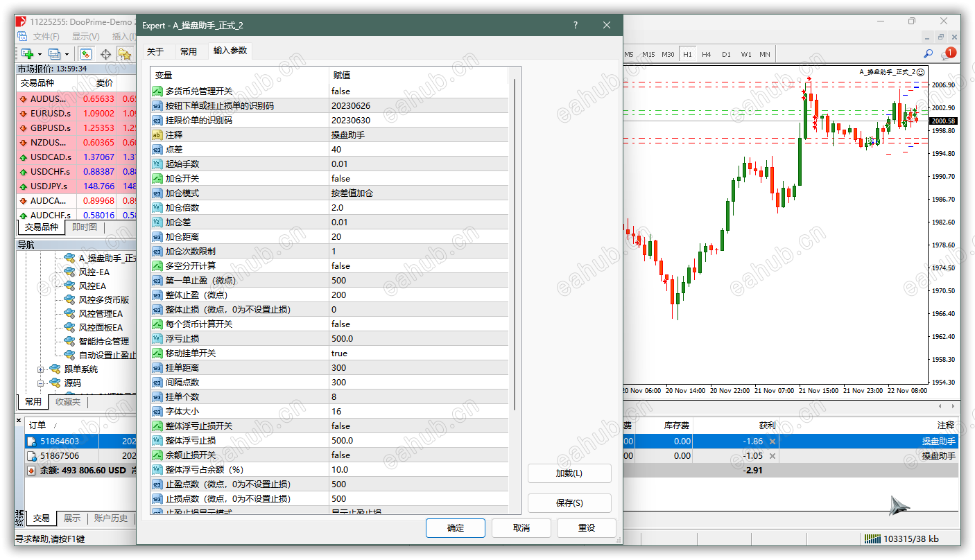Expand the 跟单系统 tree node
The width and height of the screenshot is (975, 560).
41,369
